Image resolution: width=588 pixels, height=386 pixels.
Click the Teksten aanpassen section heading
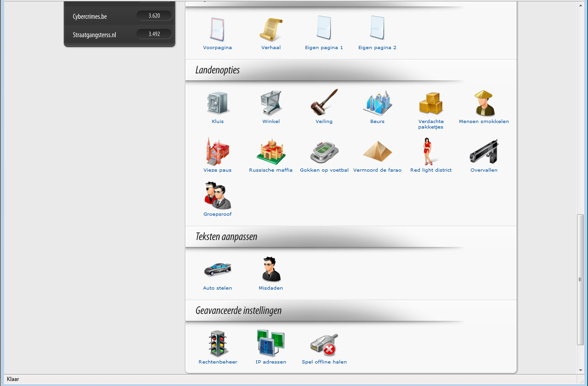coord(226,237)
